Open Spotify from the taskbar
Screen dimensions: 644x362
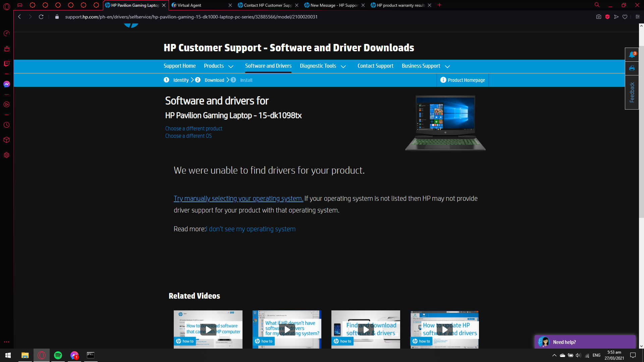point(58,355)
